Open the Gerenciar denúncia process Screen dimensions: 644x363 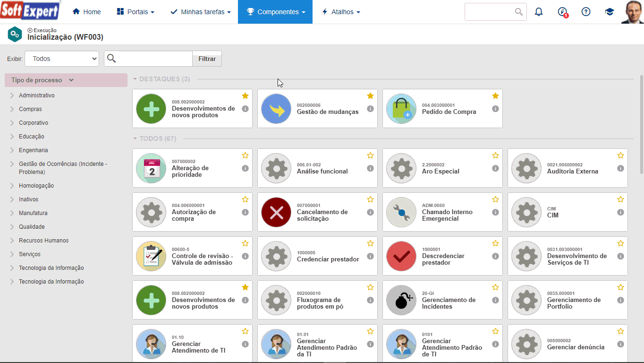pyautogui.click(x=568, y=344)
